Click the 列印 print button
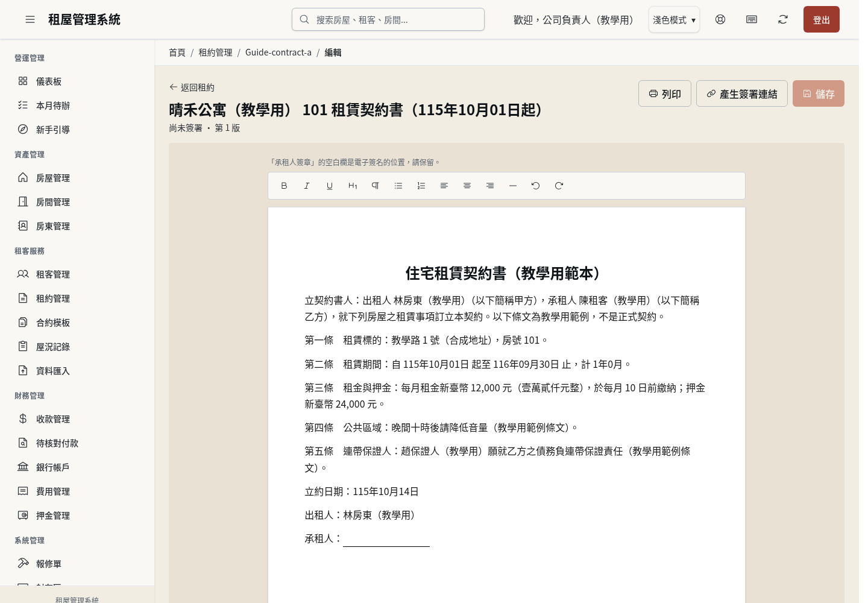The height and width of the screenshot is (603, 868). [665, 93]
